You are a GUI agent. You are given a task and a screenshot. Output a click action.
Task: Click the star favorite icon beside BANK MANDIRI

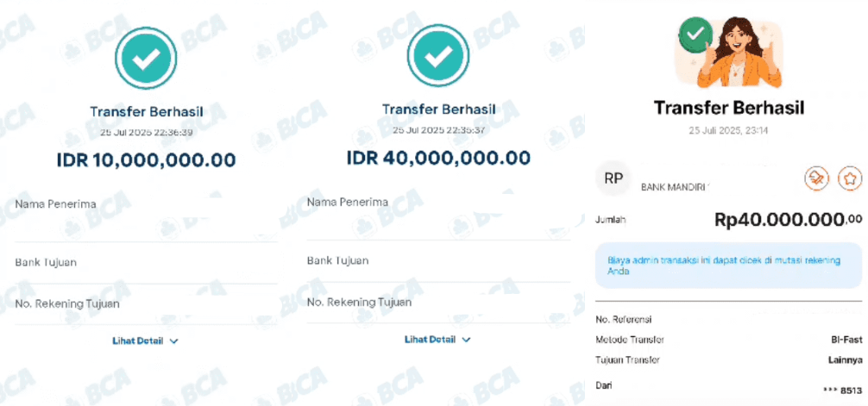coord(850,178)
